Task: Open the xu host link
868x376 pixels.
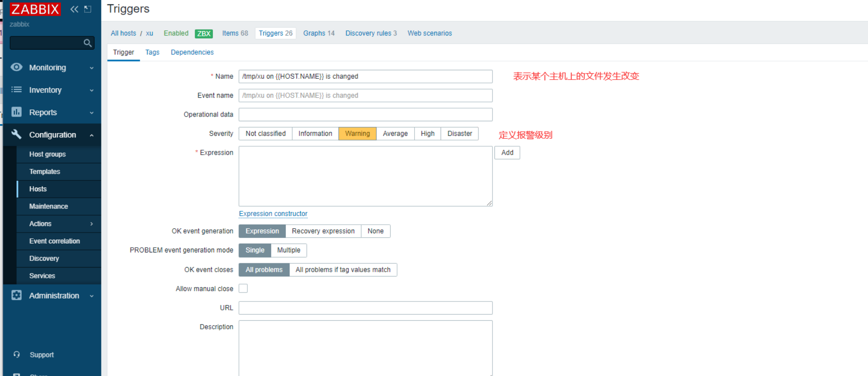Action: tap(149, 33)
